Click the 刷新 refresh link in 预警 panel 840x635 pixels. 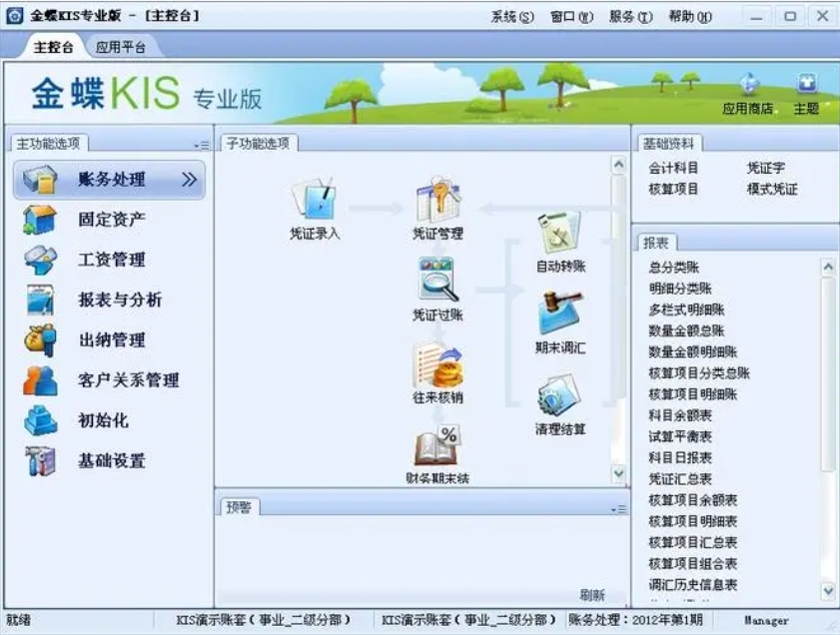pyautogui.click(x=592, y=595)
